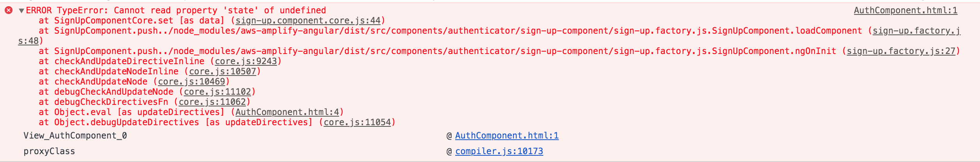The height and width of the screenshot is (162, 980).
Task: Select the proxyClass context entry
Action: click(x=49, y=151)
